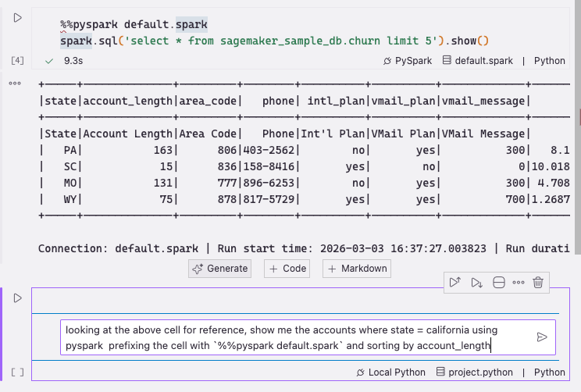Image resolution: width=581 pixels, height=392 pixels.
Task: Change cell 4 language mode Python
Action: coord(550,61)
